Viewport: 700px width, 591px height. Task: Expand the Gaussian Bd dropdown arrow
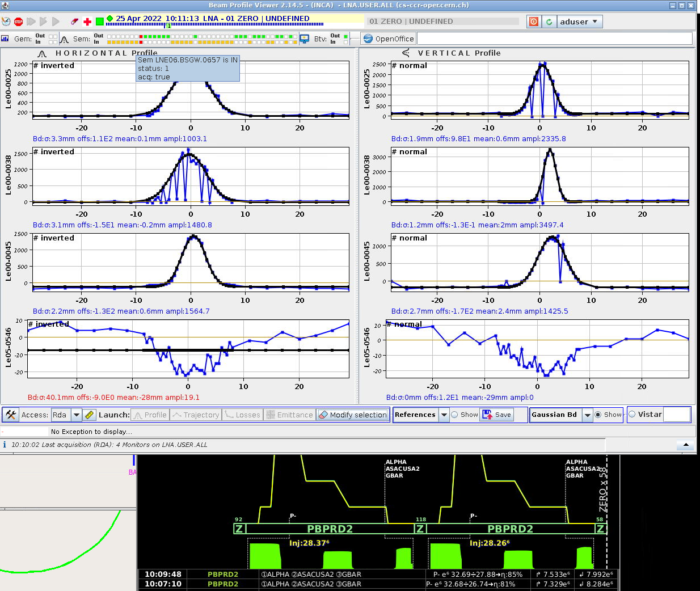pos(588,415)
